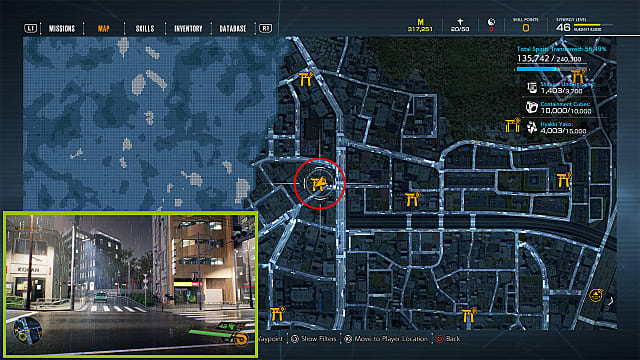This screenshot has height=360, width=640.
Task: Open the Database tab
Action: pyautogui.click(x=233, y=29)
